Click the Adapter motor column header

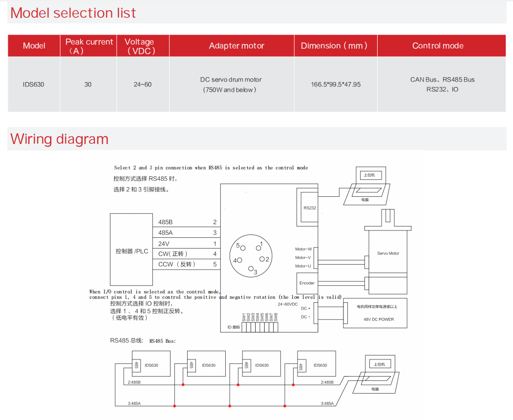tap(236, 46)
